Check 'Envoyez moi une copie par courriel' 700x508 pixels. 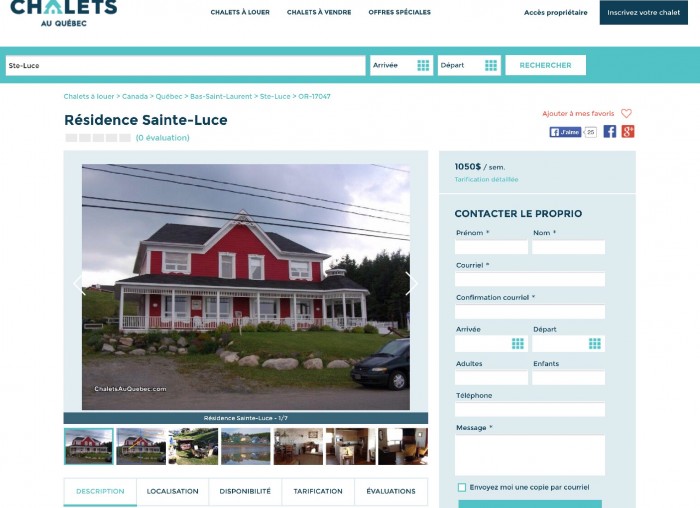coord(462,487)
